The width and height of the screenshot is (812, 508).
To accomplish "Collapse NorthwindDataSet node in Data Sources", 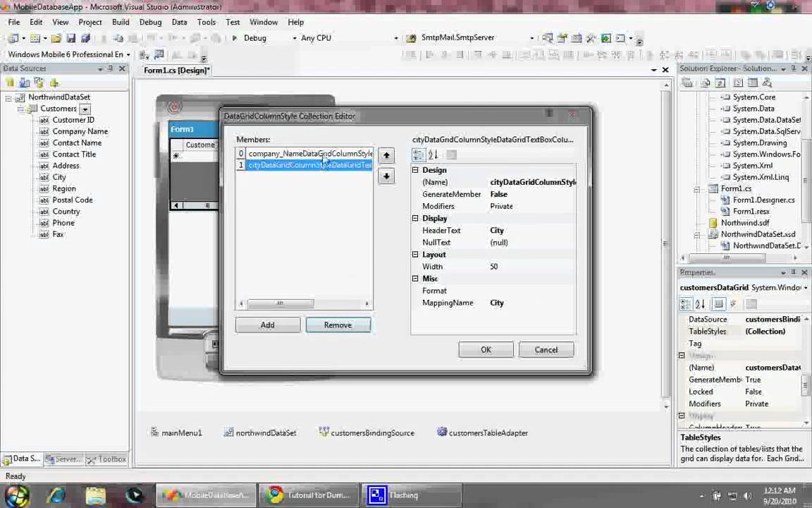I will (x=8, y=97).
